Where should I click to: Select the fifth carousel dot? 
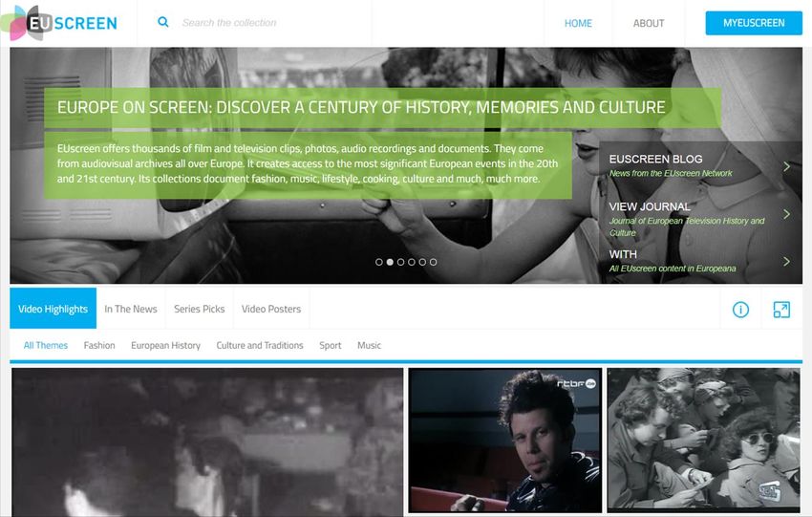422,262
